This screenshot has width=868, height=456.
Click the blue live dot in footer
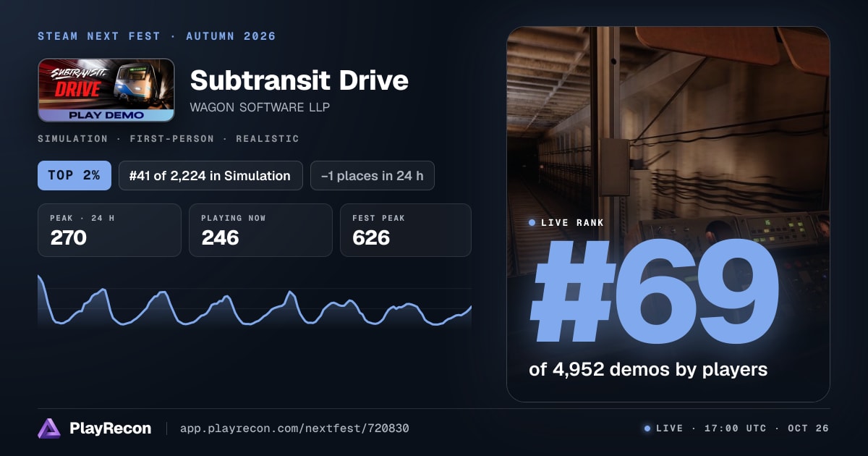pos(647,428)
